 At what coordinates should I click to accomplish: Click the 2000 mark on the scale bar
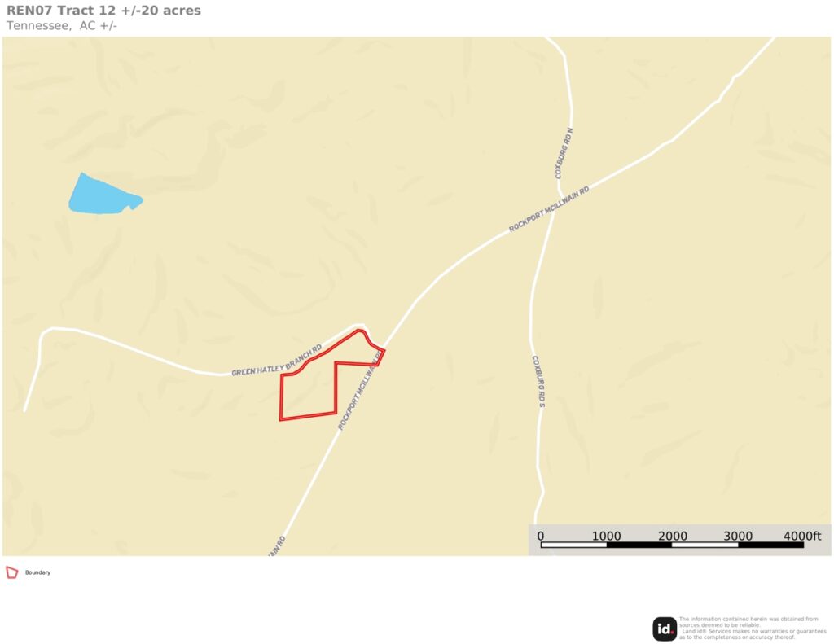pos(672,536)
